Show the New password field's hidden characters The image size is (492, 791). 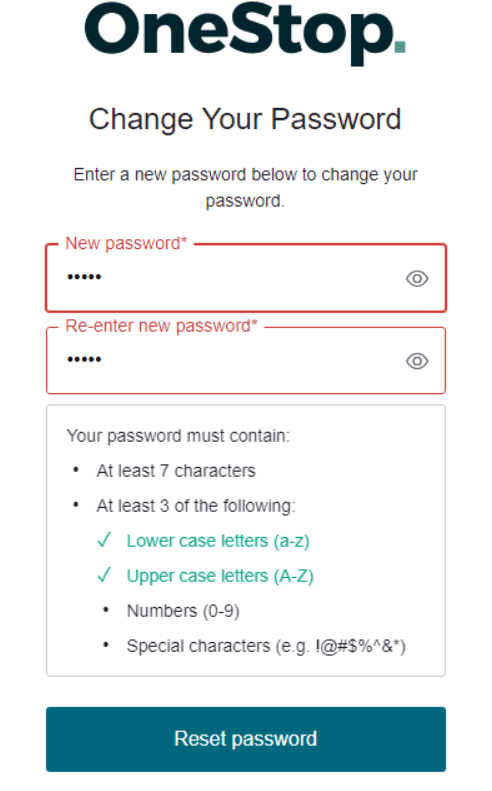click(x=417, y=278)
